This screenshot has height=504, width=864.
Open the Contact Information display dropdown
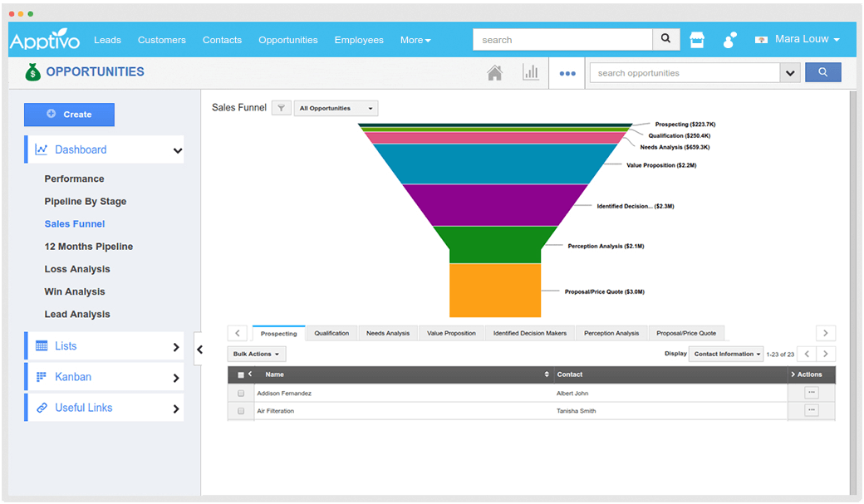(725, 354)
